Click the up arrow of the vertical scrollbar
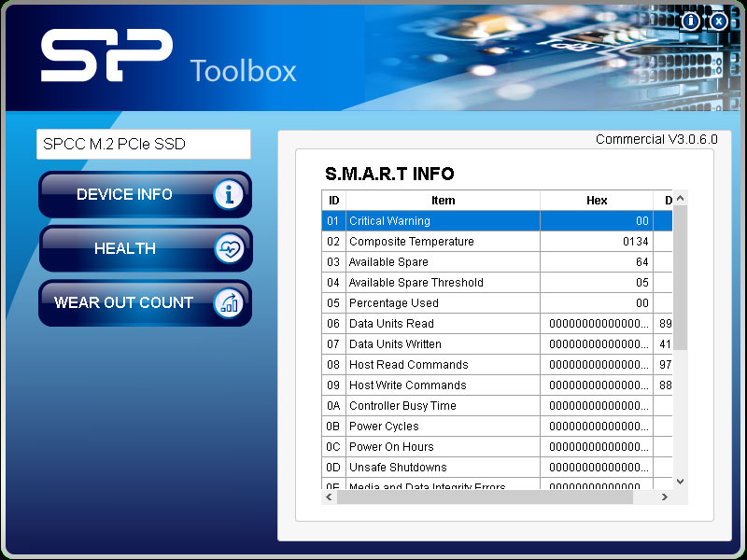 pyautogui.click(x=681, y=198)
